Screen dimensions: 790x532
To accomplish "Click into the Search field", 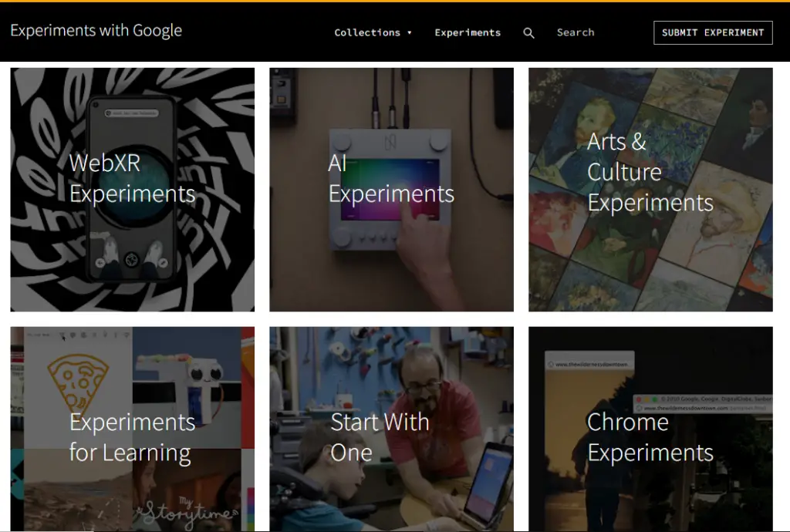I will pyautogui.click(x=576, y=32).
